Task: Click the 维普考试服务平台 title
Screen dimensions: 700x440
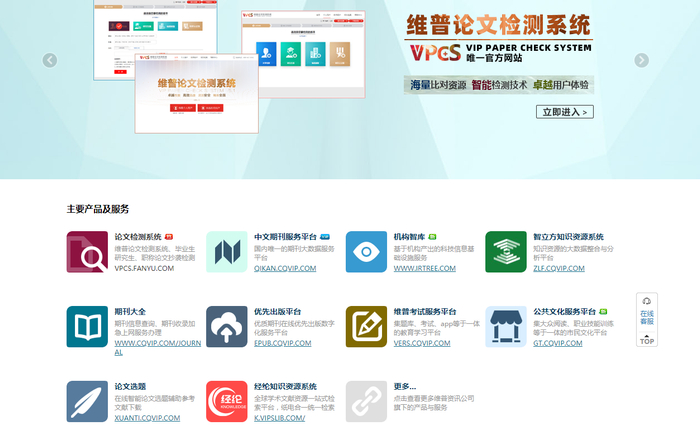Action: 425,311
